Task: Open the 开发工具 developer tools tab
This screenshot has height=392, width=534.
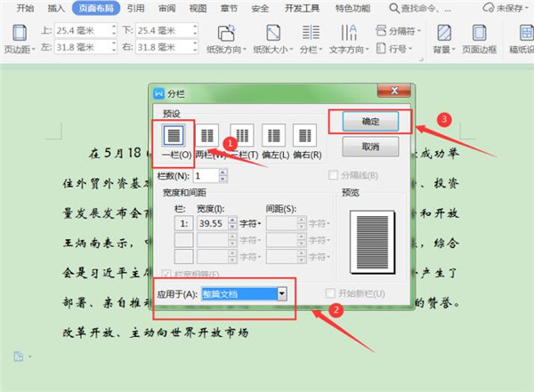Action: [x=302, y=8]
